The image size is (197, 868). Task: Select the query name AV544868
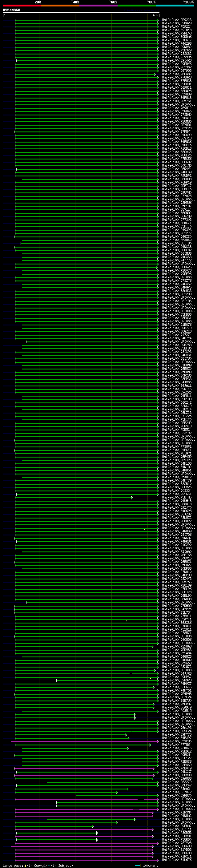(11, 10)
